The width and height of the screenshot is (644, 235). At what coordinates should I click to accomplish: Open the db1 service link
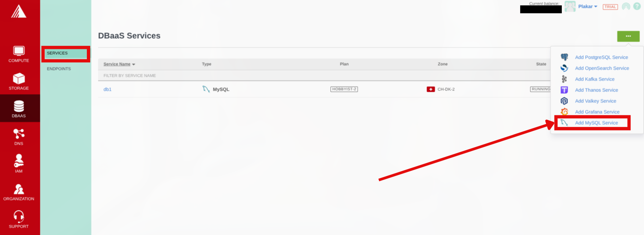coord(107,90)
